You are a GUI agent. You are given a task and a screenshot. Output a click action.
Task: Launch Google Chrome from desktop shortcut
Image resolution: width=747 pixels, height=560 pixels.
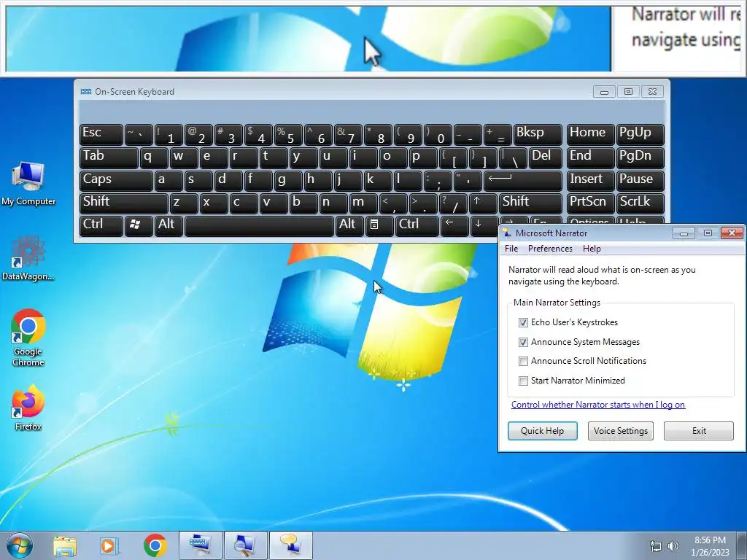pos(28,338)
